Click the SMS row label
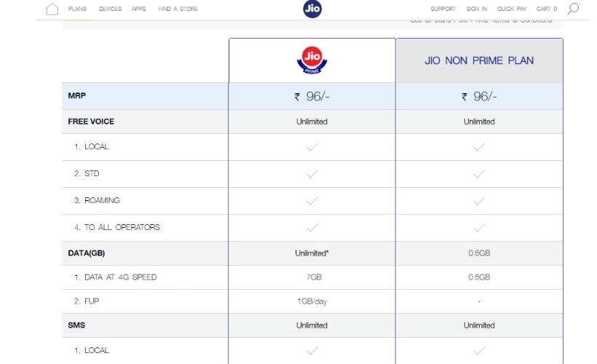This screenshot has width=597, height=364. [x=76, y=325]
